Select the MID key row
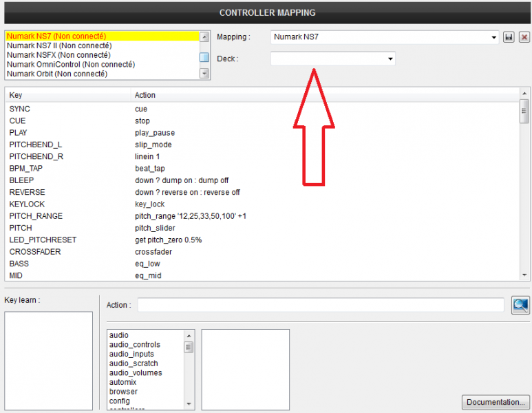Viewport: 532px width, 413px height. point(262,275)
